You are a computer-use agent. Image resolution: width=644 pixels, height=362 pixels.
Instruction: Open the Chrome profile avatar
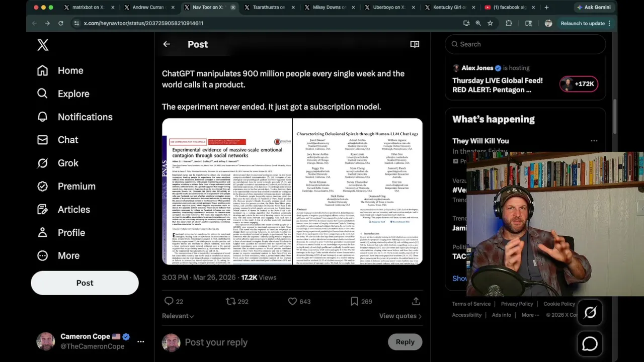click(548, 23)
